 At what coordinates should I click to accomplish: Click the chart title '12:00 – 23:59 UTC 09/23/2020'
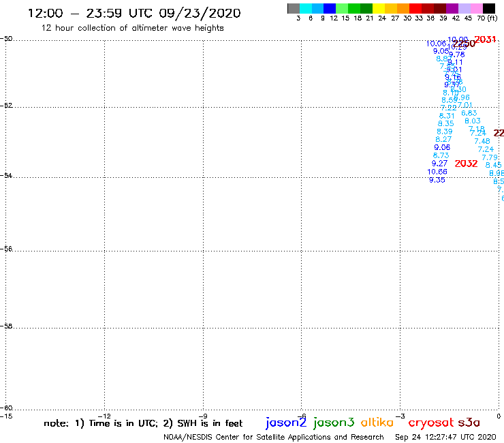134,13
